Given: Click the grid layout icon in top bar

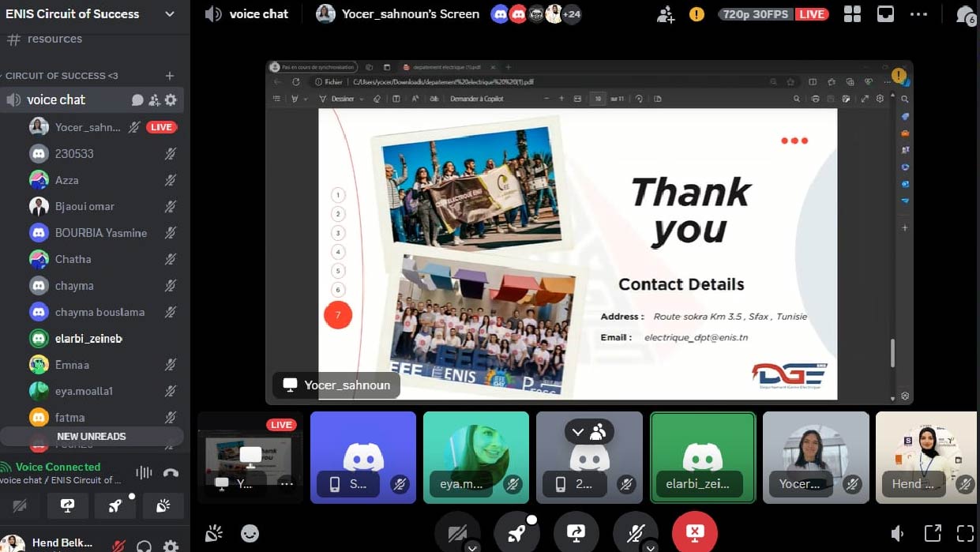Looking at the screenshot, I should [852, 14].
